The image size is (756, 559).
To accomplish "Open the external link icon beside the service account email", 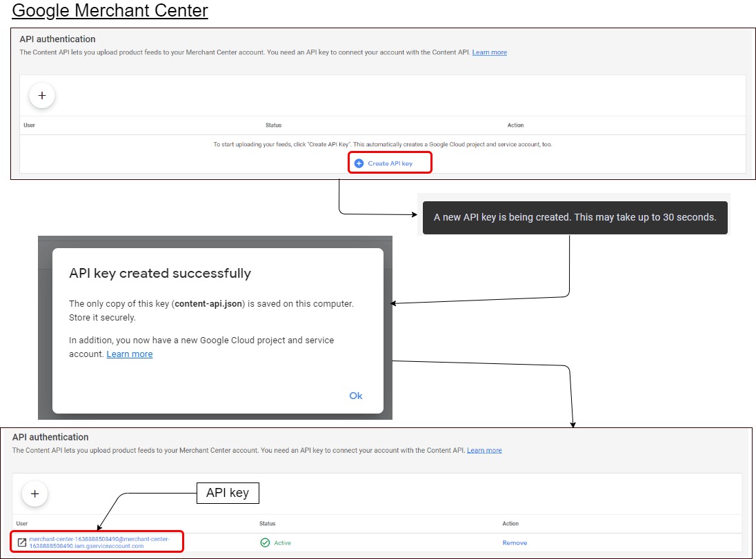I will 21,542.
